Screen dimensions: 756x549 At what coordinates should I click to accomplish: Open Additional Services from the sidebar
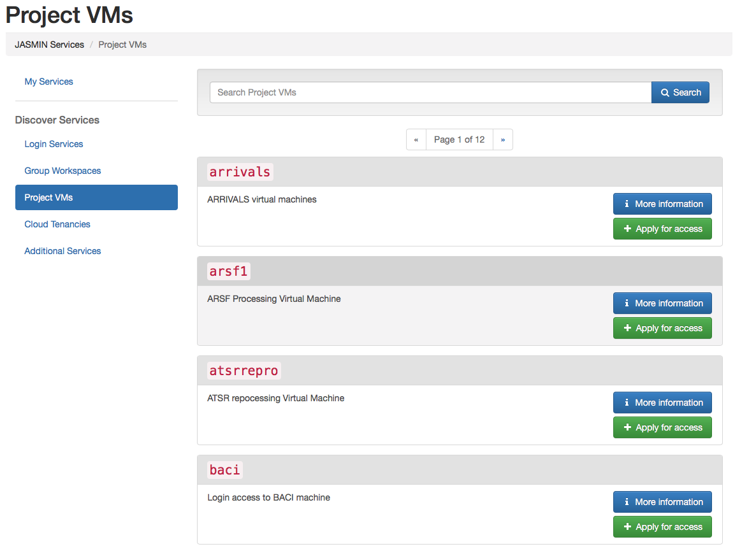pos(62,251)
